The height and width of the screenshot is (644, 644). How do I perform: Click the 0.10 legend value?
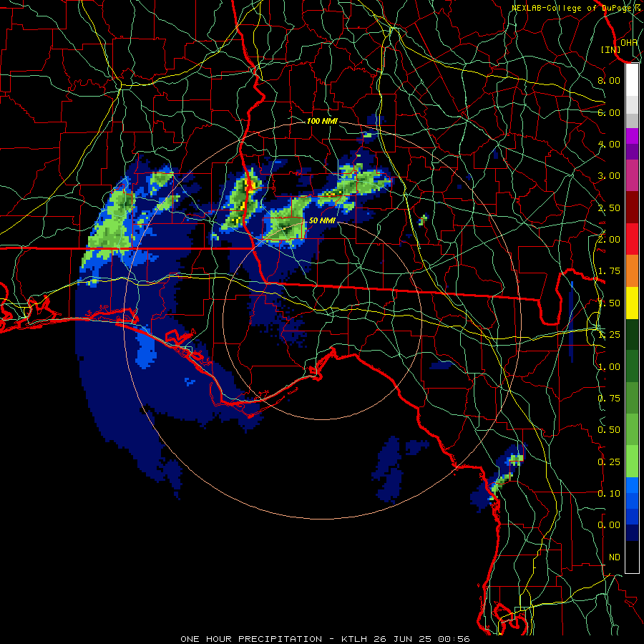(609, 494)
